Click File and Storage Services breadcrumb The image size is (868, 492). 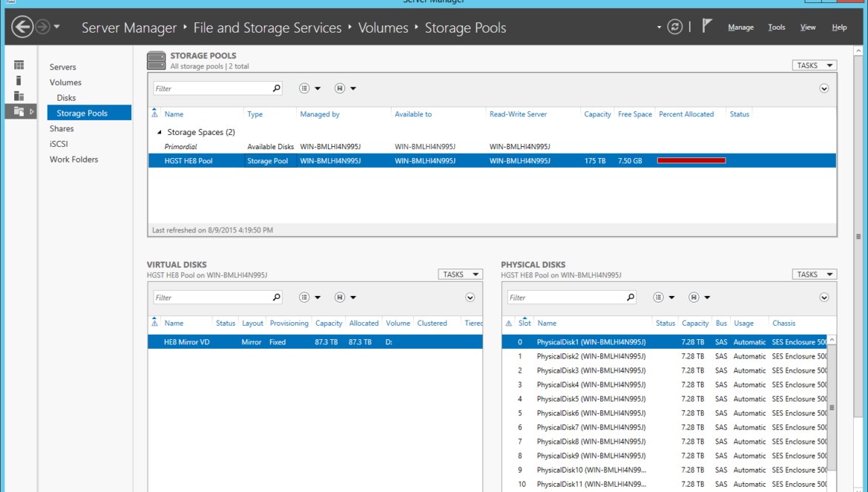click(267, 27)
